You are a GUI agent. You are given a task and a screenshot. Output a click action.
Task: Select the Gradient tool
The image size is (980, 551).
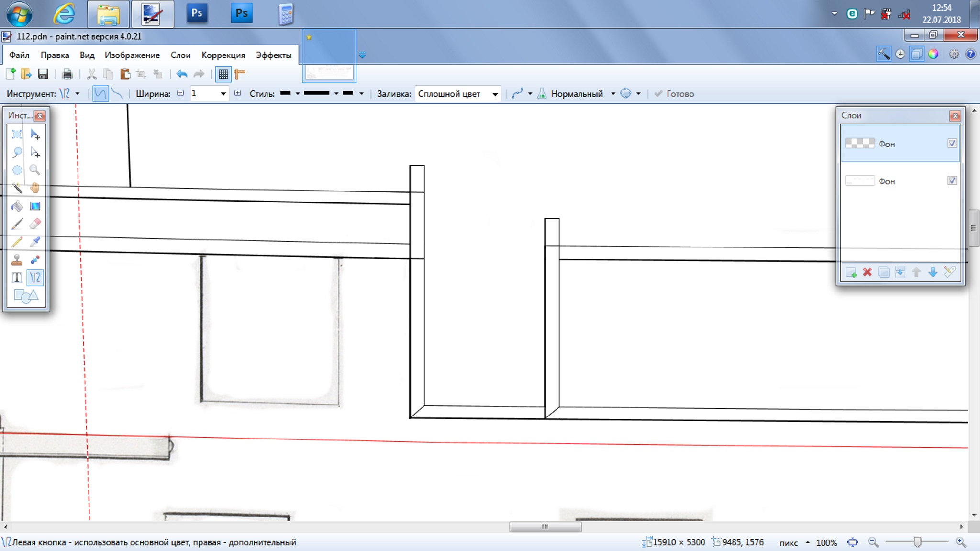click(x=35, y=206)
